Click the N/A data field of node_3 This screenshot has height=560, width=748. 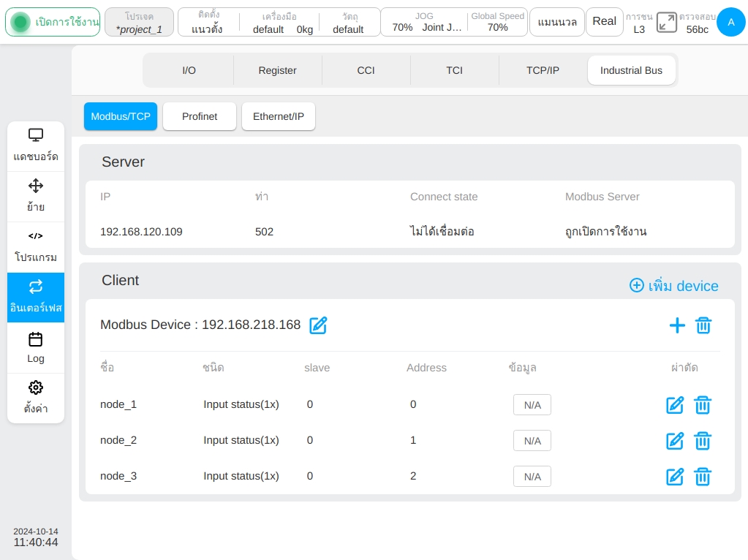[532, 477]
